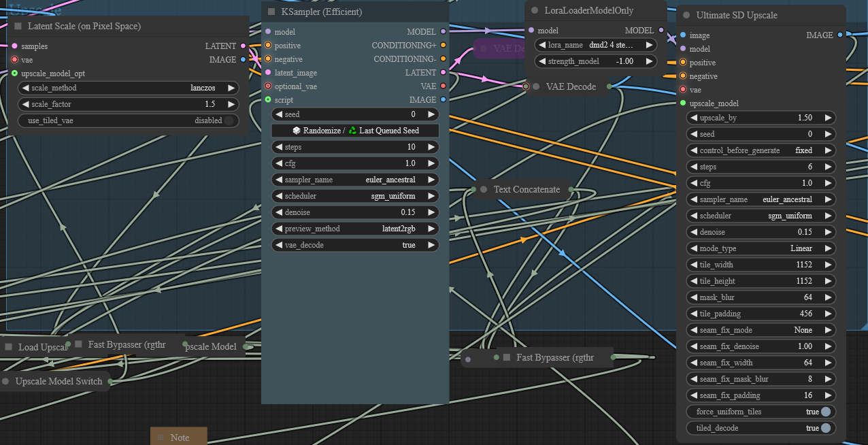
Task: Turn off the tiled_decode toggle
Action: click(825, 428)
